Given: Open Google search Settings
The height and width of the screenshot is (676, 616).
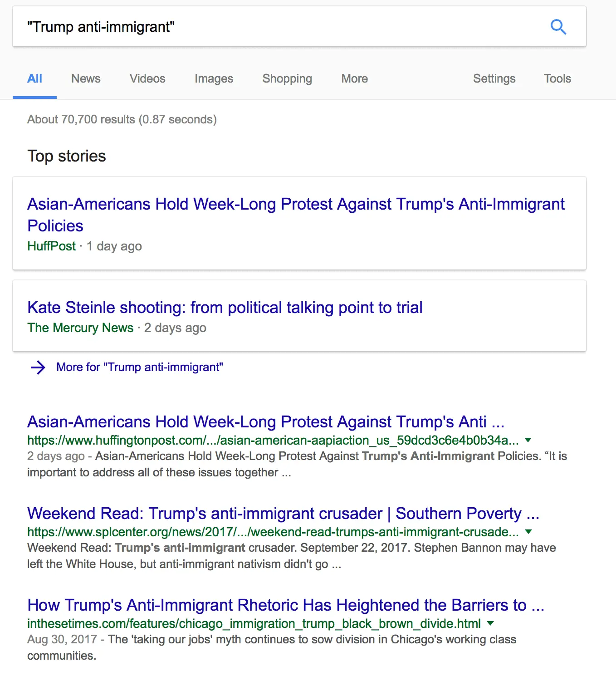Looking at the screenshot, I should [494, 78].
